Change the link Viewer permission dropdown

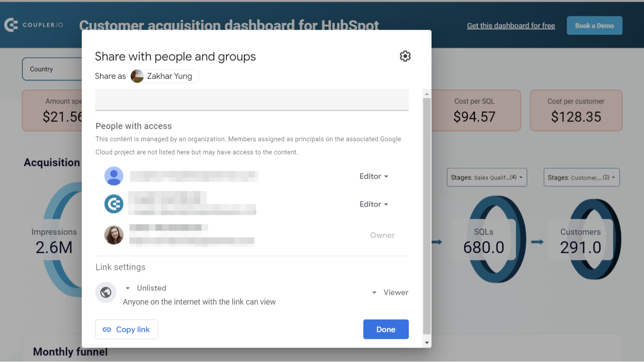coord(390,293)
